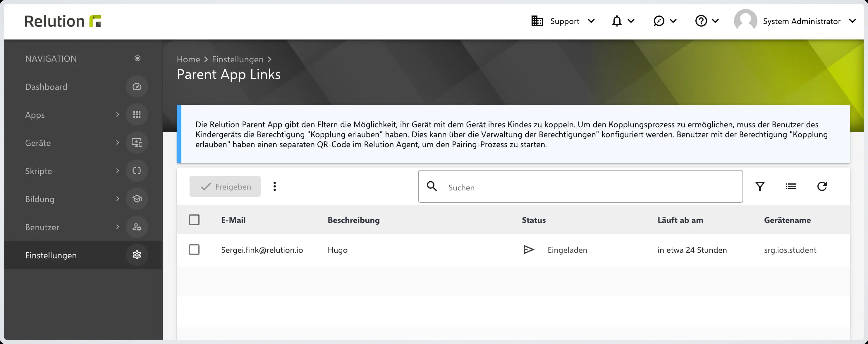This screenshot has width=868, height=344.
Task: Click the Freigeben button
Action: coord(225,186)
